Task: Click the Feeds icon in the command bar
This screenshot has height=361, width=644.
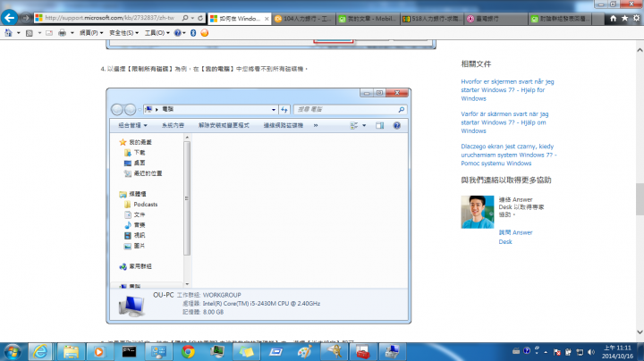Action: [30, 33]
